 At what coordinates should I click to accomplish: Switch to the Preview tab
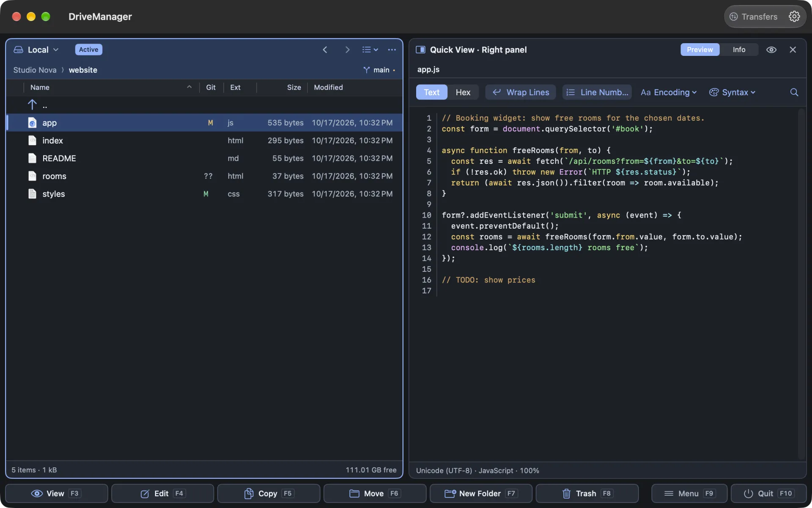pyautogui.click(x=700, y=50)
